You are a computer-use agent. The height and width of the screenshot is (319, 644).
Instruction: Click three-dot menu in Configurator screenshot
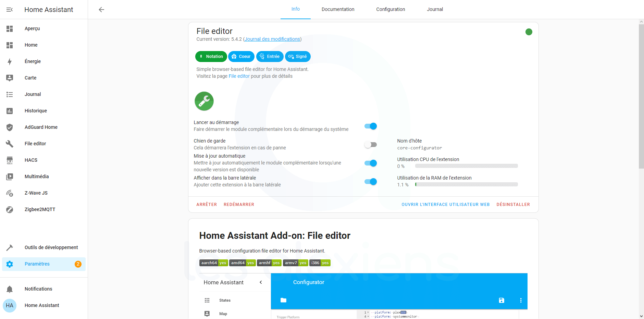pyautogui.click(x=521, y=300)
